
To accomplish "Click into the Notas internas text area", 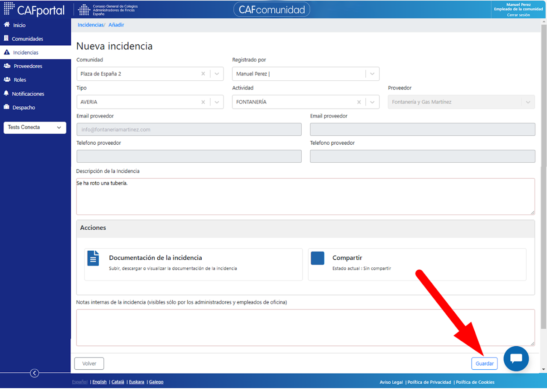I will [x=306, y=328].
